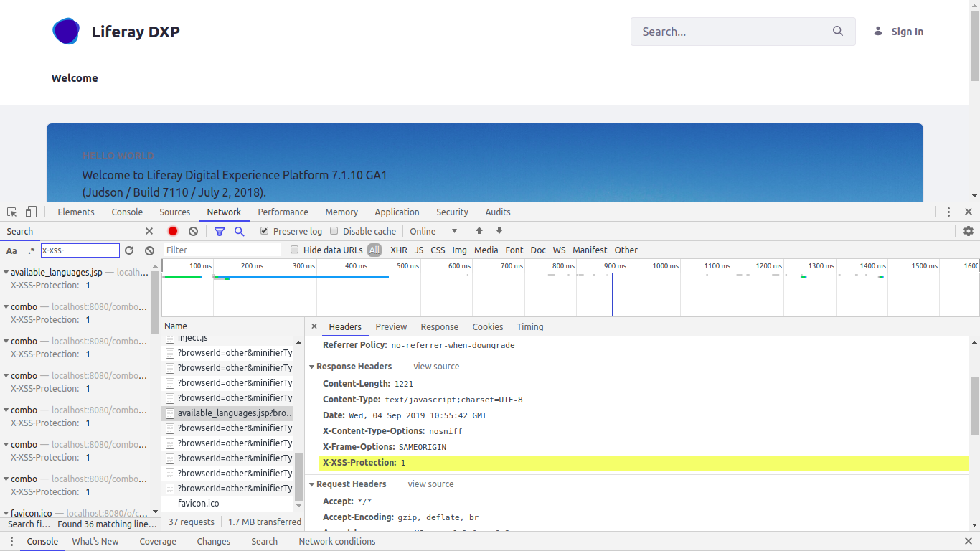Open the Online throttling dropdown

[x=433, y=231]
